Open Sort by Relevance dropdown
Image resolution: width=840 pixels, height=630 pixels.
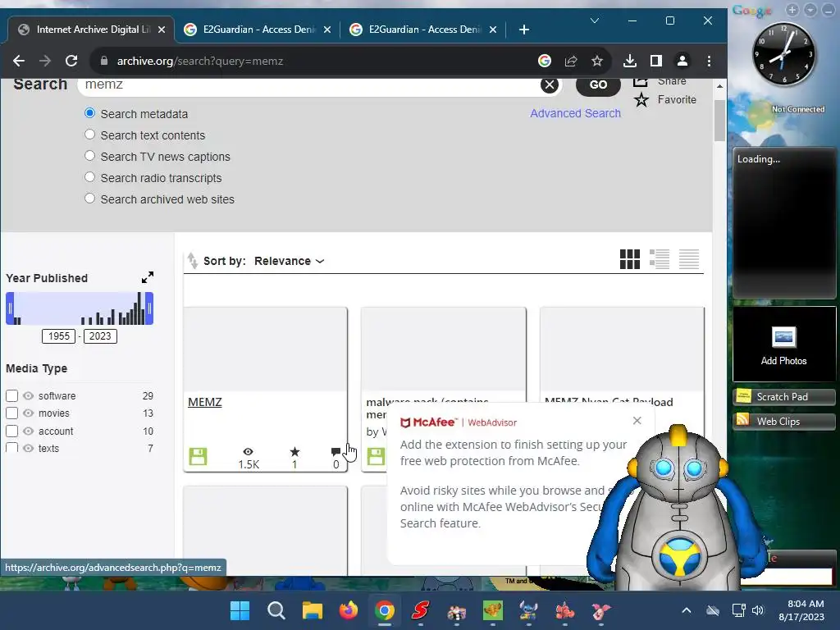coord(290,261)
